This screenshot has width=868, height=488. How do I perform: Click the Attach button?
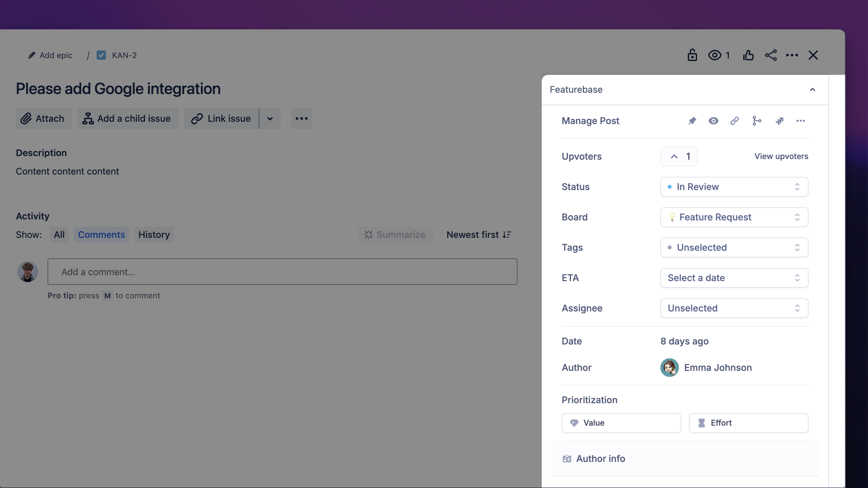click(x=44, y=118)
